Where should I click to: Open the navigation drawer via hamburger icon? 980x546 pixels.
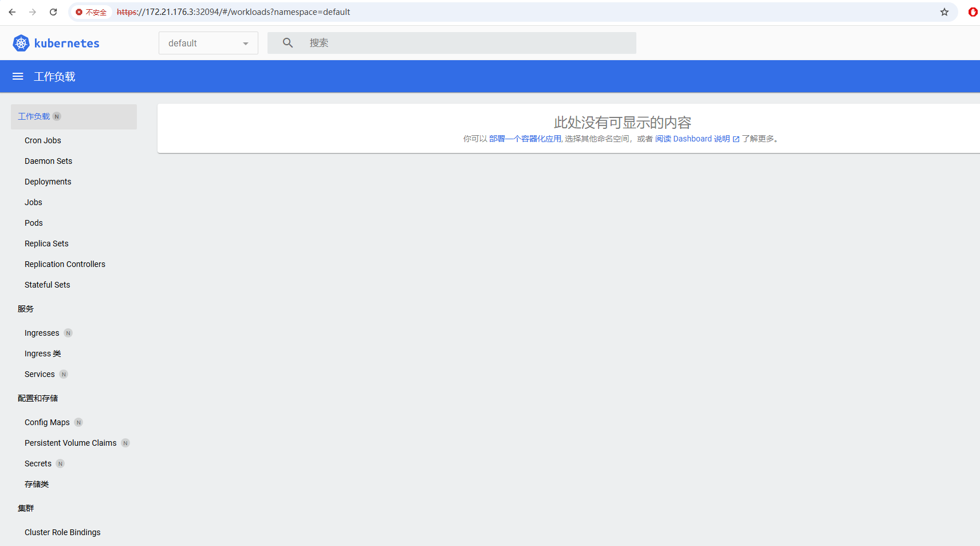[x=17, y=76]
